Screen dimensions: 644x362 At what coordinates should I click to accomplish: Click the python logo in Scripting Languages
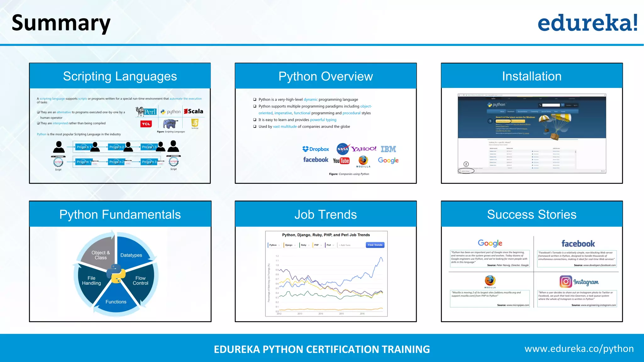(170, 112)
